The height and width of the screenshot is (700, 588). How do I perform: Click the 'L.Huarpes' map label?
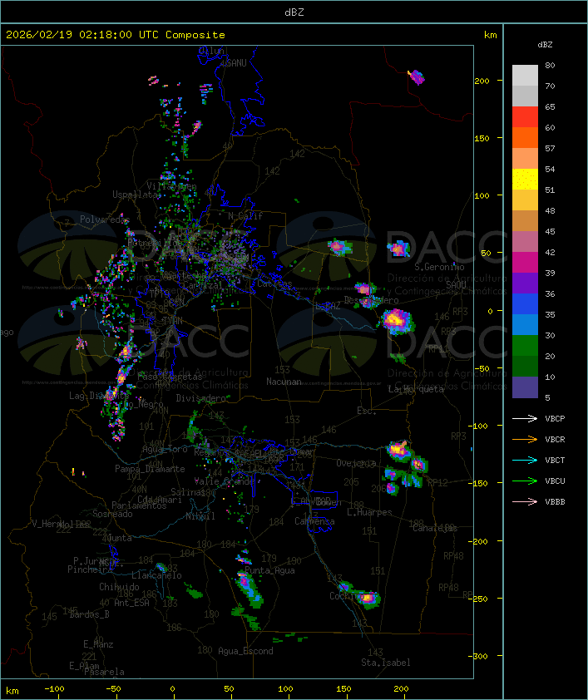tap(369, 512)
